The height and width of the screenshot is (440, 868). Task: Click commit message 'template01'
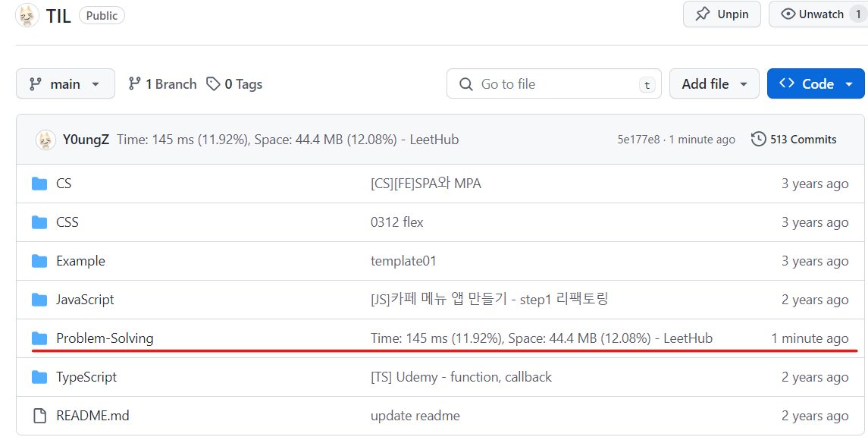[x=403, y=261]
